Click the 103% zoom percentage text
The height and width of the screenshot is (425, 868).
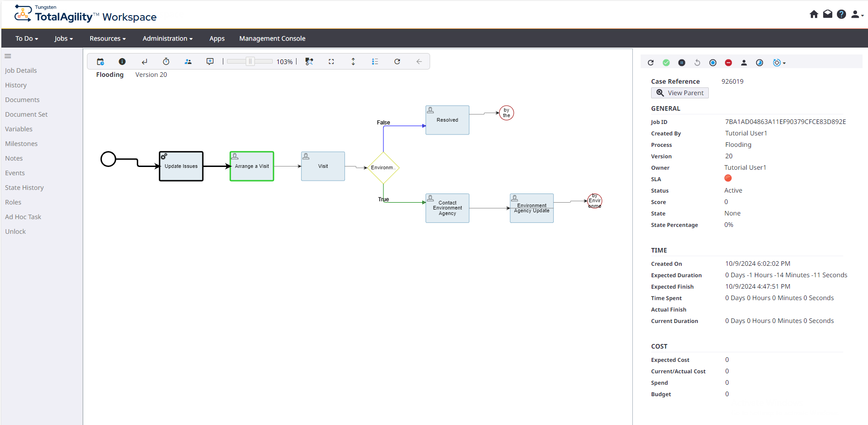tap(285, 62)
